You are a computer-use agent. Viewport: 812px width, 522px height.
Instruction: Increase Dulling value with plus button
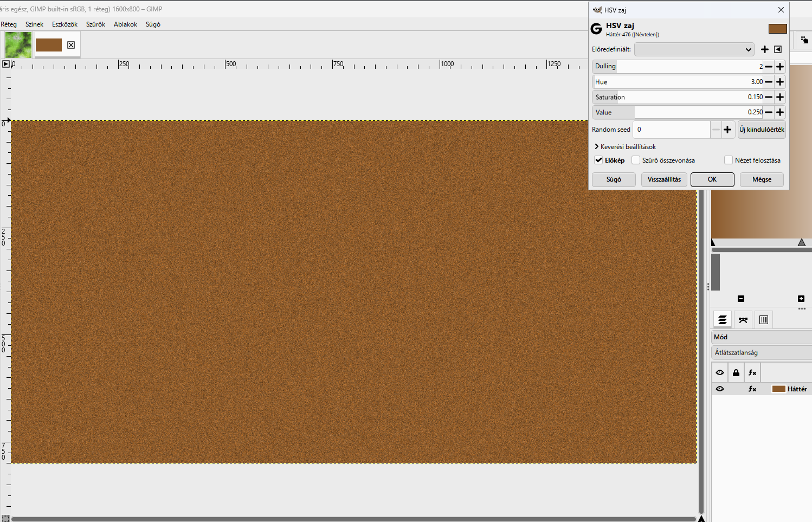780,67
